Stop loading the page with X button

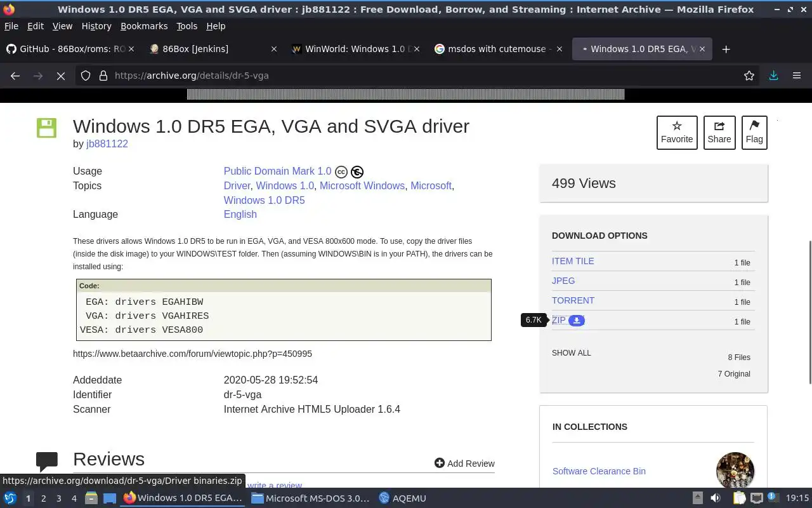(61, 76)
